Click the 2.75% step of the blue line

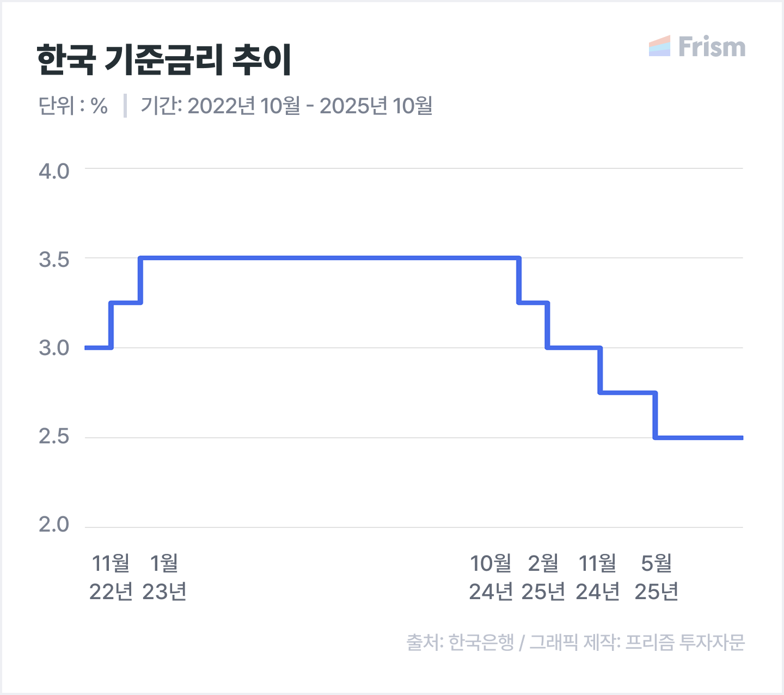point(628,392)
